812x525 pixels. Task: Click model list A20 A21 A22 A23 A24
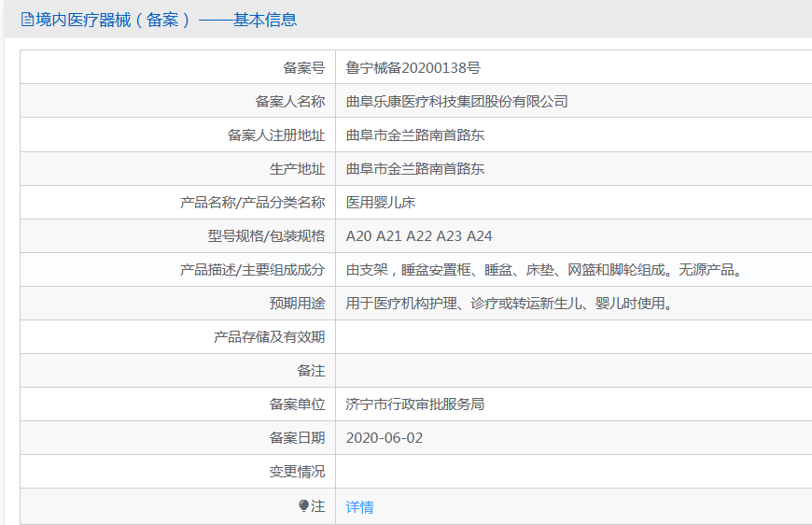coord(418,235)
